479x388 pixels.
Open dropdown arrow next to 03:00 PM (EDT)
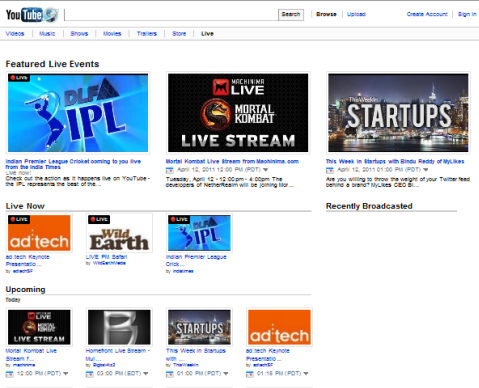coord(146,374)
